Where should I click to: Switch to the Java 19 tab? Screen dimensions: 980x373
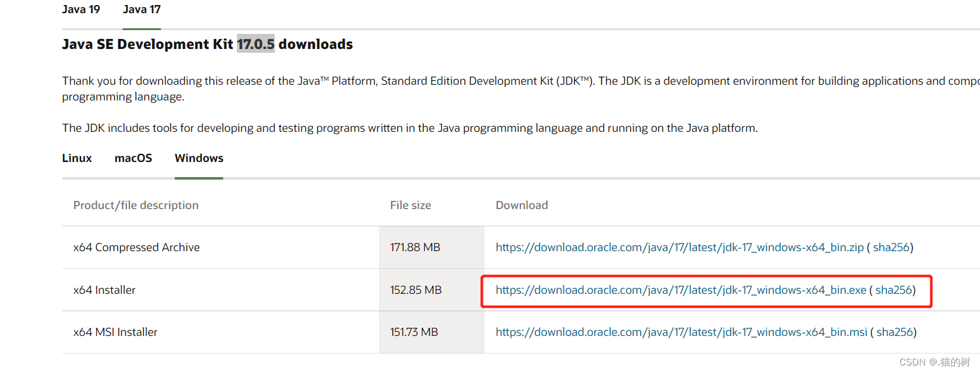[80, 9]
